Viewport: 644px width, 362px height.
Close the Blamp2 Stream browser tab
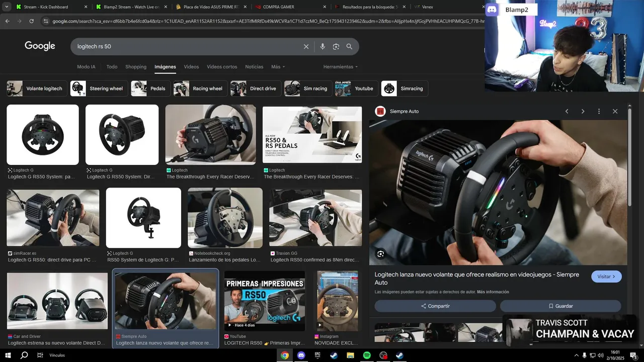coord(166,7)
